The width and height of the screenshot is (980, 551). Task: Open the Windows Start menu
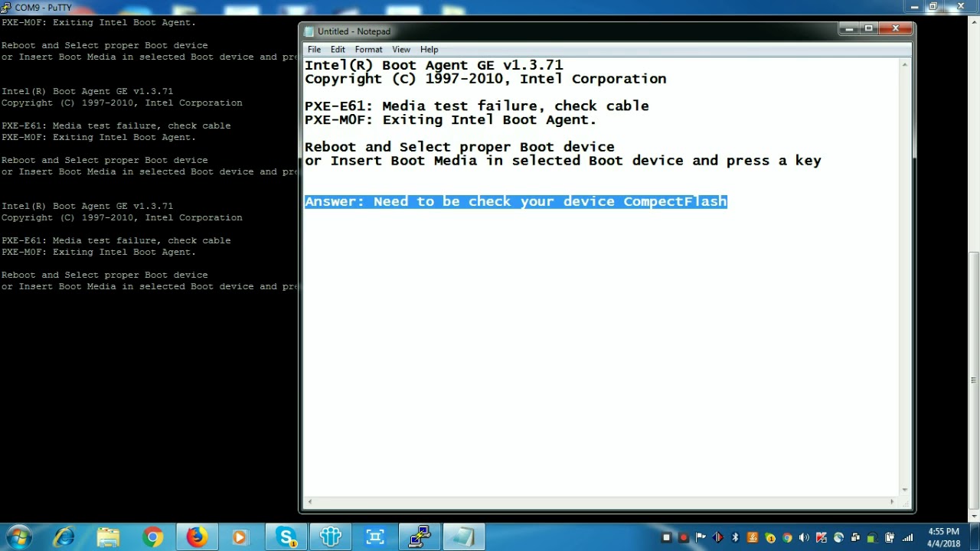click(18, 537)
